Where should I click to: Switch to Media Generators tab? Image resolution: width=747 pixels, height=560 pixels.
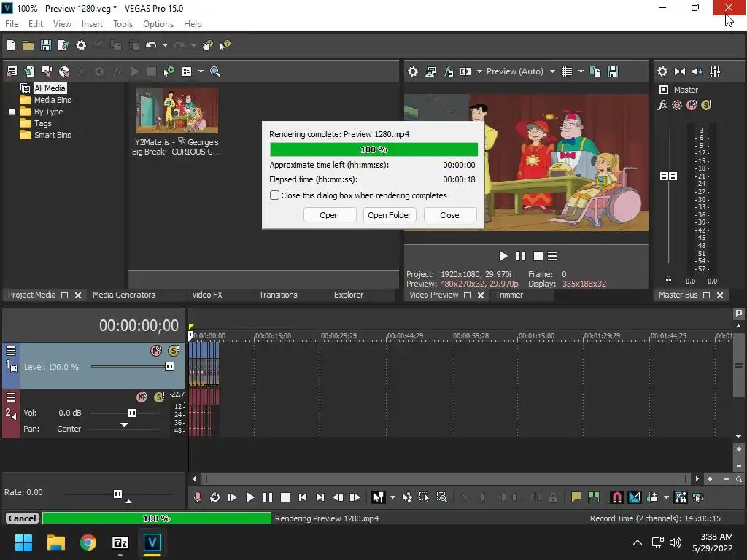coord(124,295)
